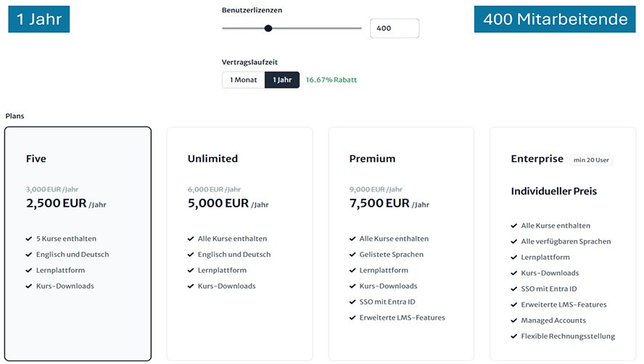
Task: Click checkmark icon next to '5 Kurse enthalten'
Action: [x=28, y=239]
